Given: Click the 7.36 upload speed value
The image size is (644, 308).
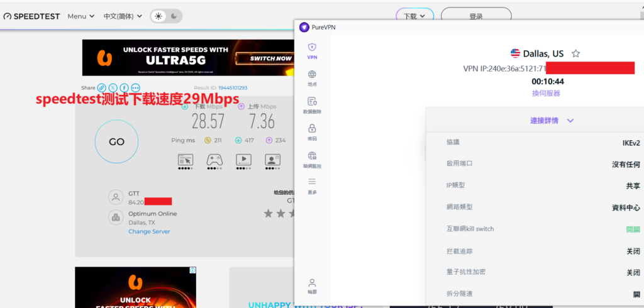Looking at the screenshot, I should [x=262, y=121].
